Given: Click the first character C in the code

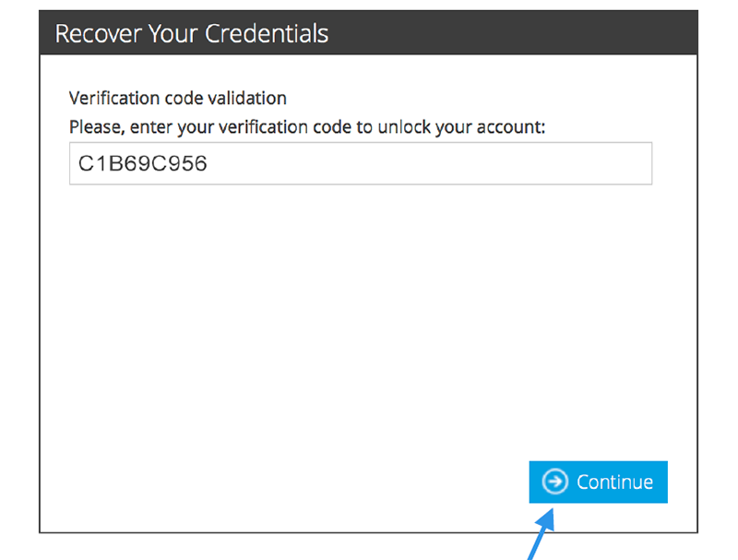Looking at the screenshot, I should 86,164.
